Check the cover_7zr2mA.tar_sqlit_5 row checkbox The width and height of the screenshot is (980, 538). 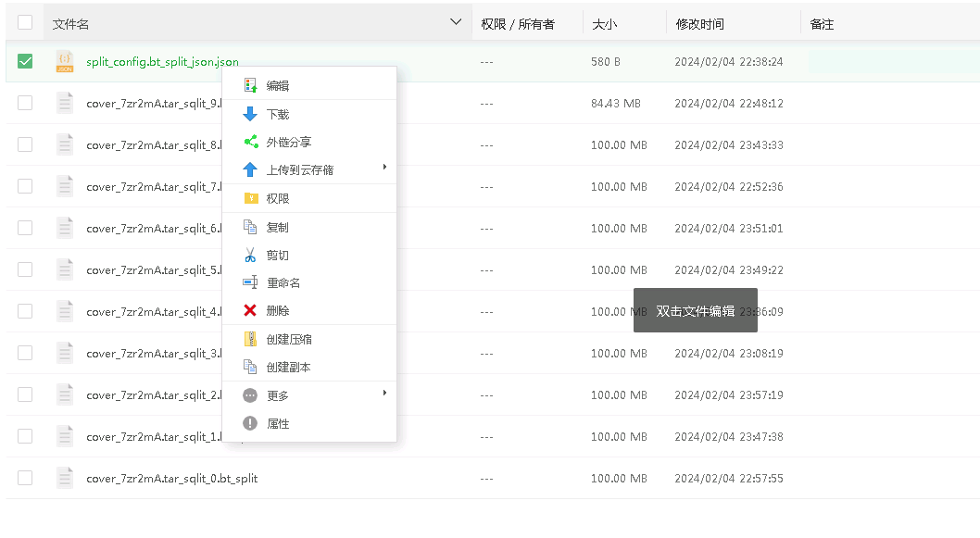(25, 269)
